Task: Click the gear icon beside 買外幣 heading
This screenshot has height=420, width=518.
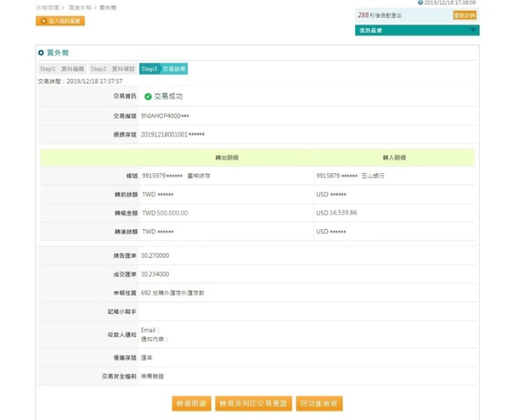Action: click(x=41, y=53)
